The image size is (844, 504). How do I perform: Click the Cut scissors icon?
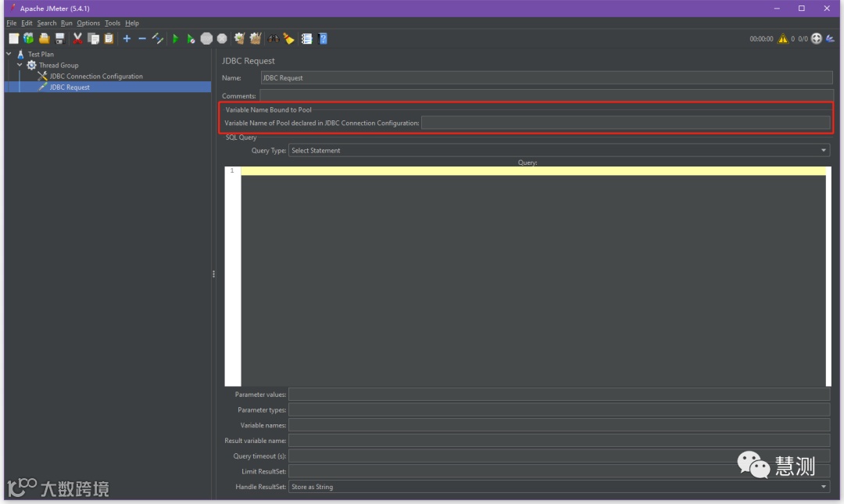pyautogui.click(x=77, y=38)
